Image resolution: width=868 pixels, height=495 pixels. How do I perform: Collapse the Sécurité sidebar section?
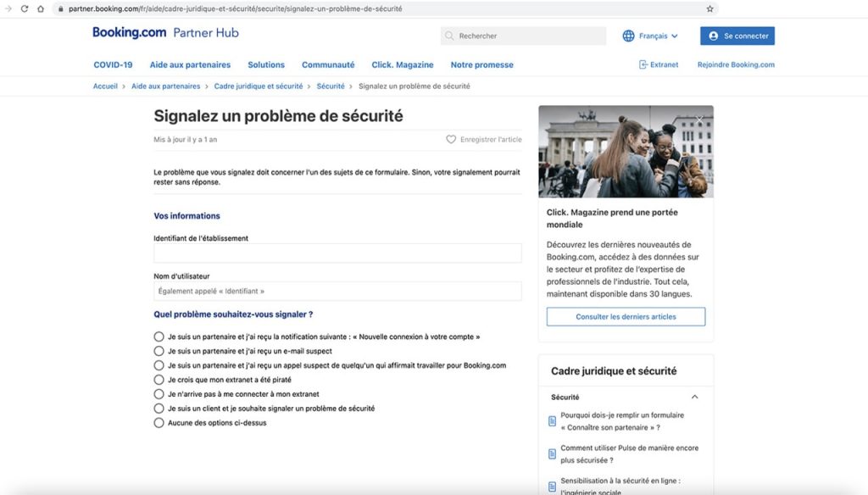click(x=695, y=397)
